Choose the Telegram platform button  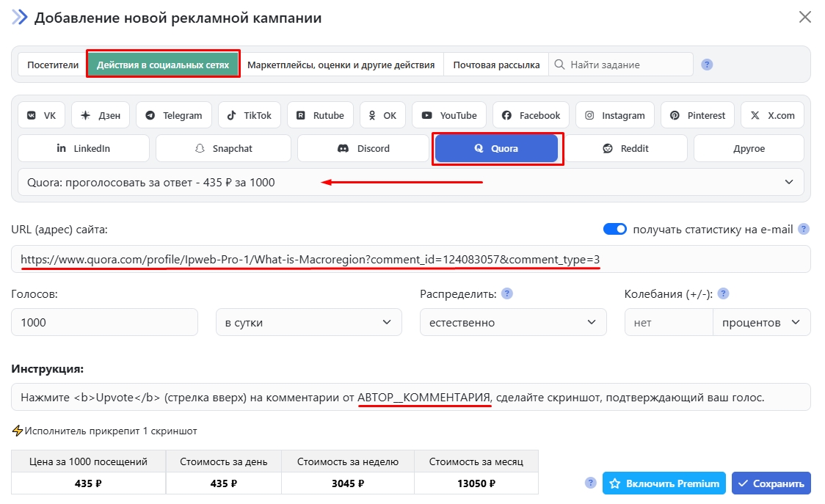click(174, 115)
